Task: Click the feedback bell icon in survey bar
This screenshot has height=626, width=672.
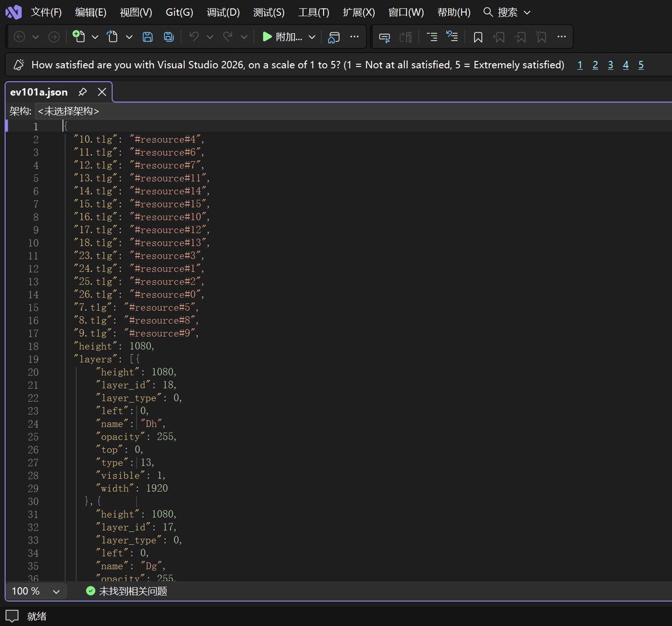Action: click(x=19, y=65)
